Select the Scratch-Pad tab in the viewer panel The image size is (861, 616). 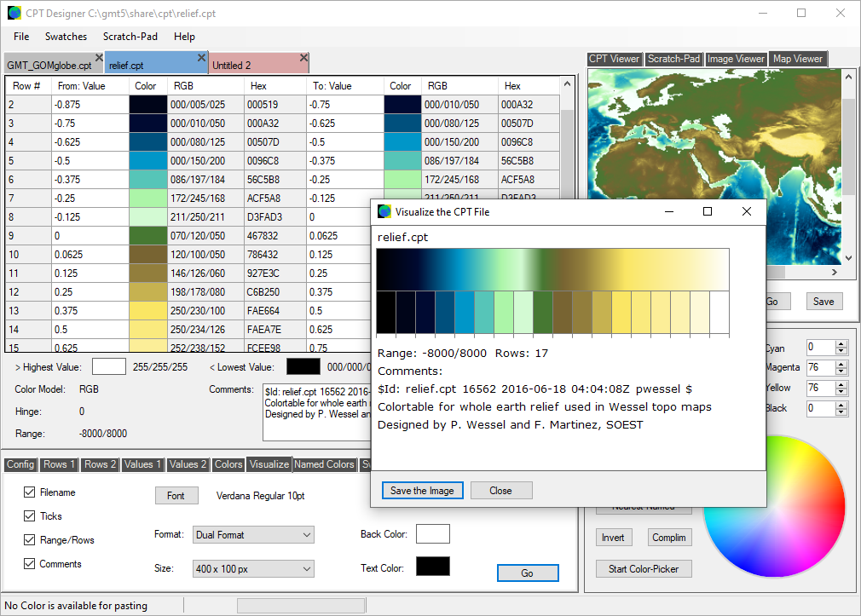point(673,59)
